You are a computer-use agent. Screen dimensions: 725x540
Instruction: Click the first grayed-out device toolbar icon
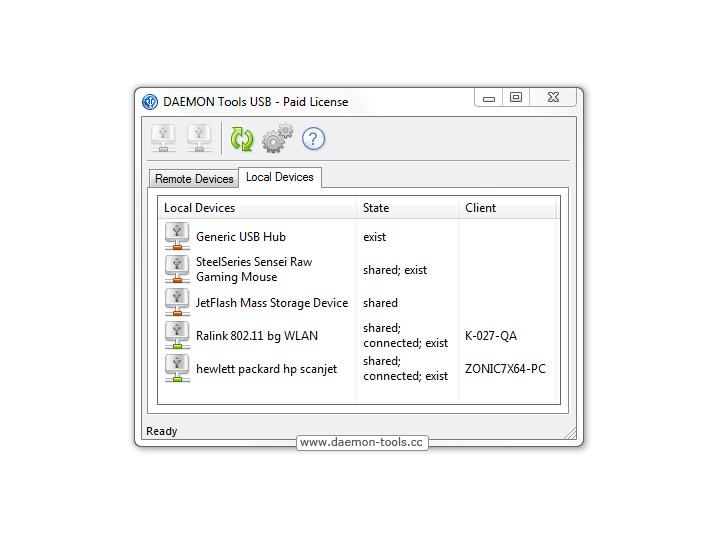(163, 138)
